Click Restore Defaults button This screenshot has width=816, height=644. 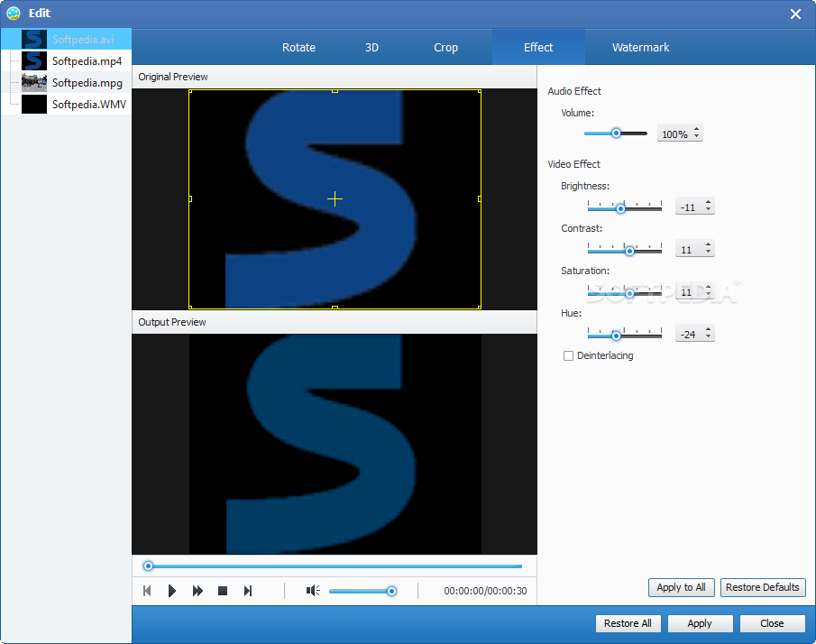(x=763, y=587)
